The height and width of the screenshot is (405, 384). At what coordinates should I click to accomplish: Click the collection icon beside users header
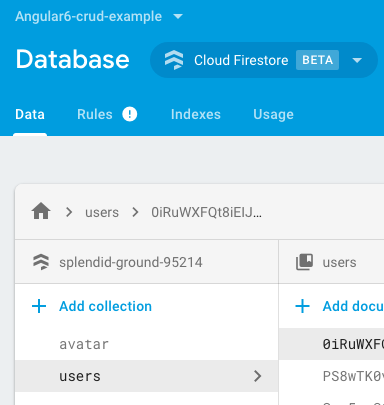click(x=304, y=262)
